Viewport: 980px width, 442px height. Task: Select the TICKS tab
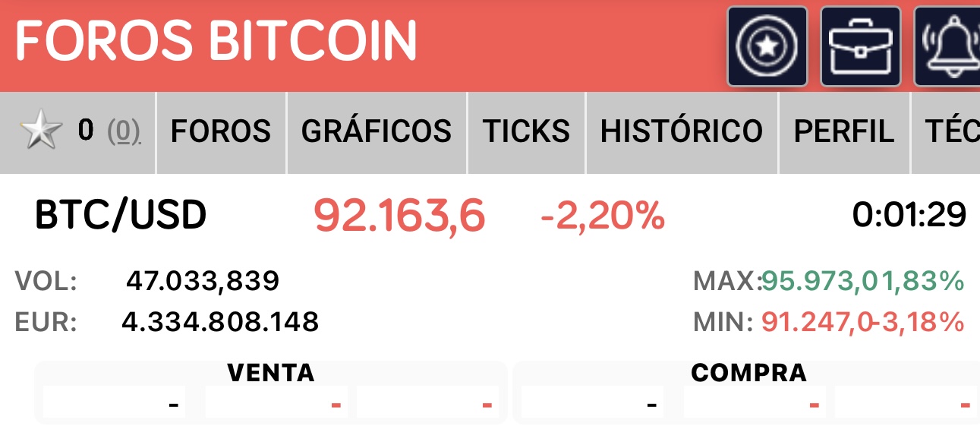(526, 132)
